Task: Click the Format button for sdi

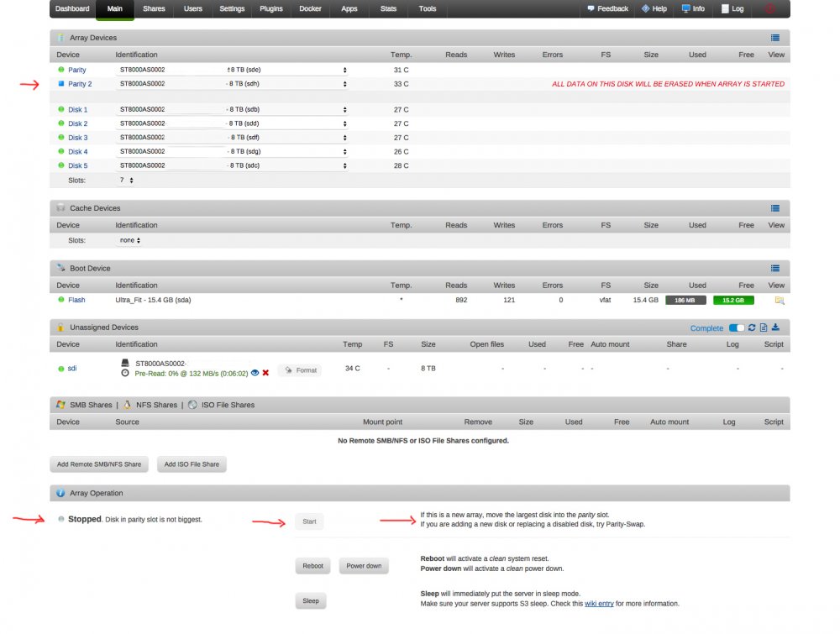Action: (x=300, y=370)
